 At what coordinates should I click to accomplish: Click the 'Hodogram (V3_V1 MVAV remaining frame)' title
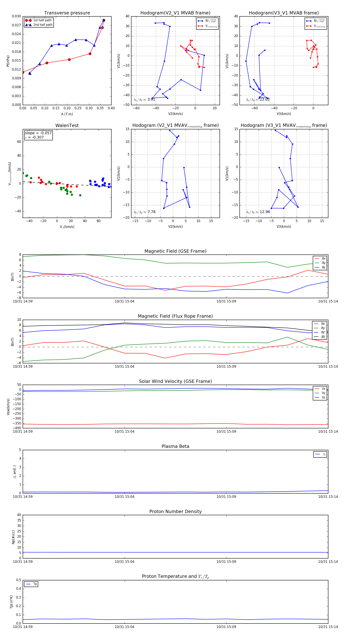pos(284,125)
